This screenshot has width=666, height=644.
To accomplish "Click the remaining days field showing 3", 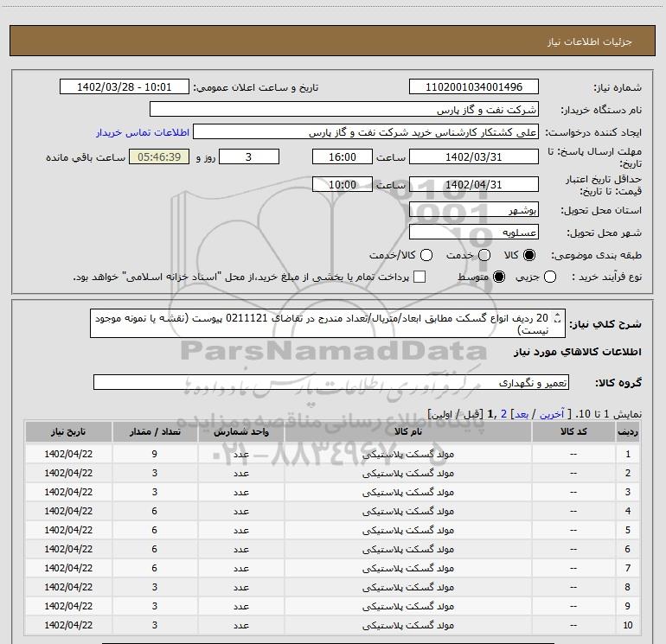I will [x=249, y=156].
